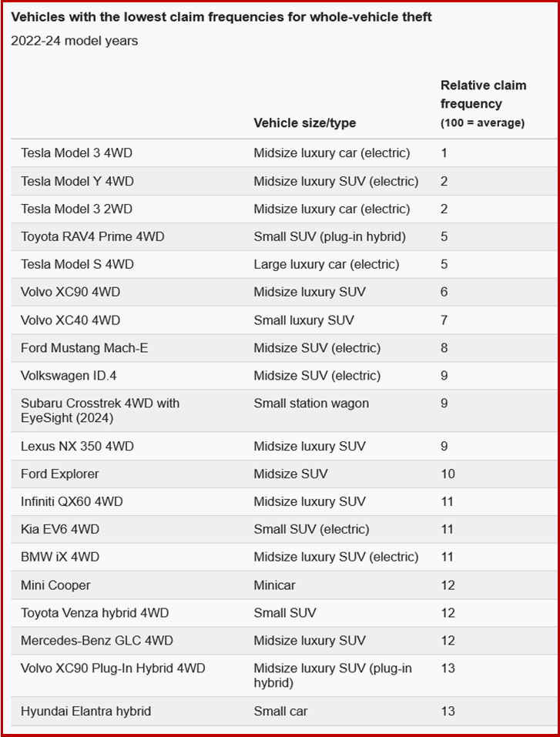Select the Volvo XC90 4WD row
Screen dimensions: 560x737
pyautogui.click(x=70, y=292)
